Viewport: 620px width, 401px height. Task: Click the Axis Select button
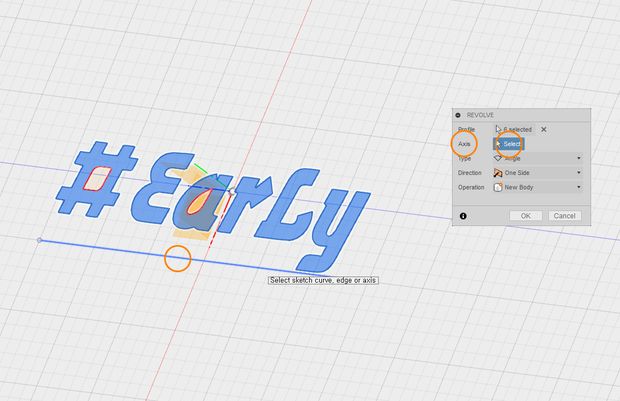tap(508, 144)
